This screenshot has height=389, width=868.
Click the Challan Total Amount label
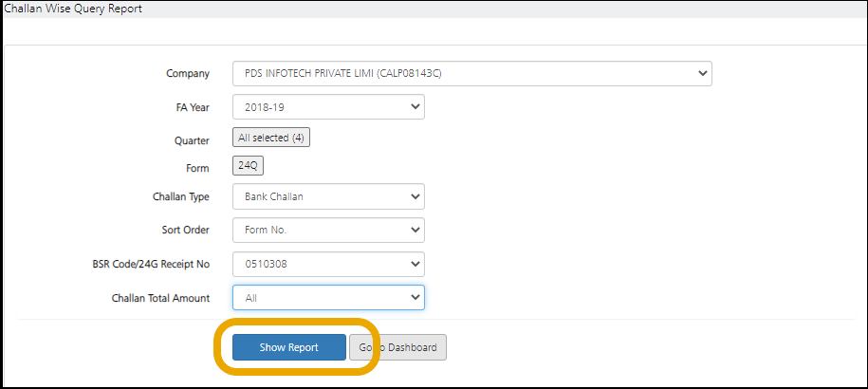pos(160,299)
